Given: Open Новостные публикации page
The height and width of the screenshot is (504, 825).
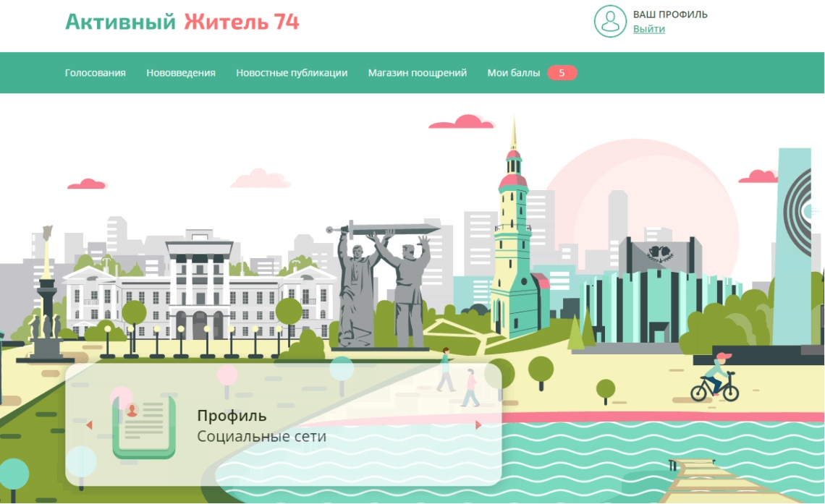Looking at the screenshot, I should (x=292, y=73).
